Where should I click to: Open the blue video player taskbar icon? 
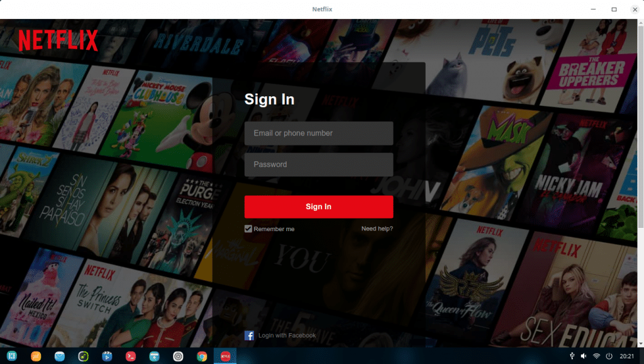[107, 356]
